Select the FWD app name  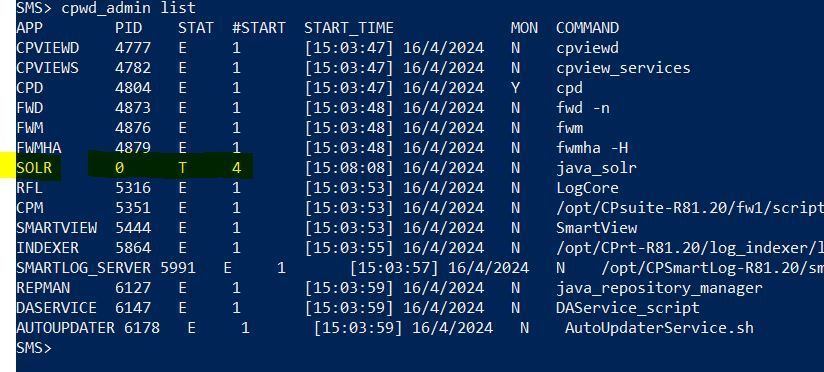click(29, 108)
